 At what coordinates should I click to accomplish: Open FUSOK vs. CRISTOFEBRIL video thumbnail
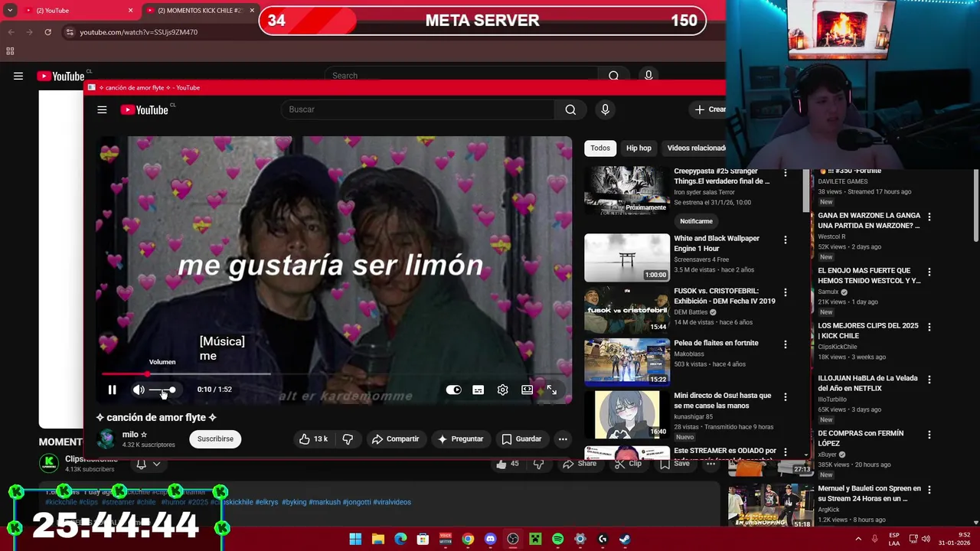click(x=627, y=310)
